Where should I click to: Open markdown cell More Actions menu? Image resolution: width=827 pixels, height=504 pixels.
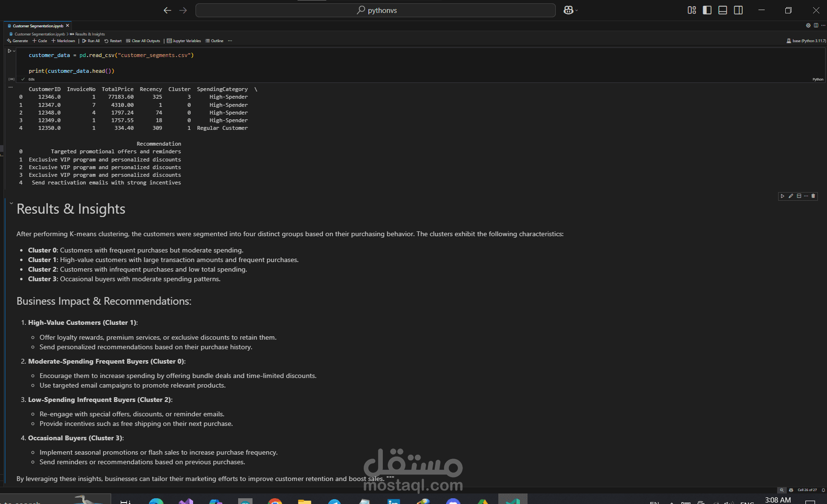click(806, 196)
